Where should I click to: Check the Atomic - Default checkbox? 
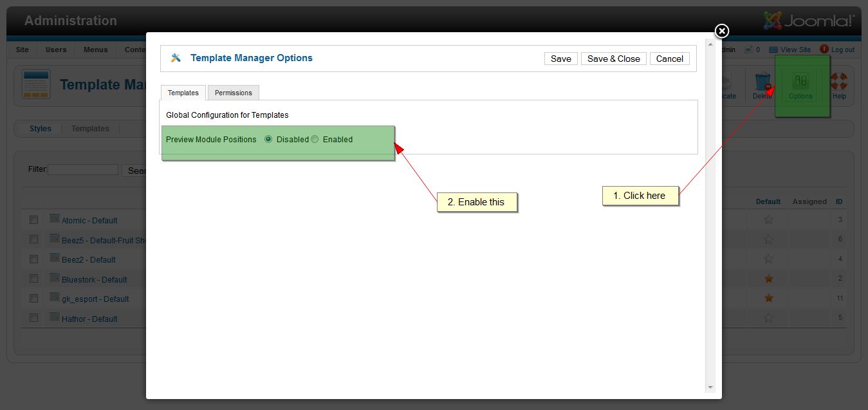coord(33,220)
